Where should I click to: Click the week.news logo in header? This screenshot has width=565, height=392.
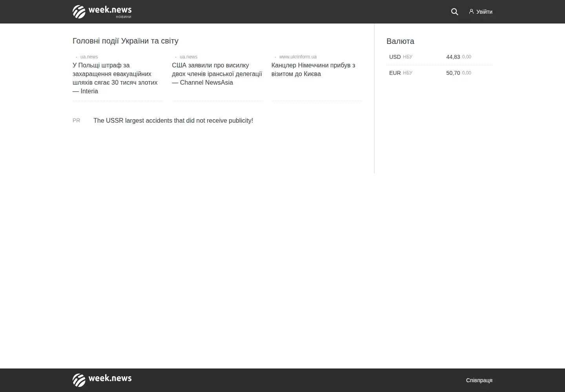click(102, 12)
